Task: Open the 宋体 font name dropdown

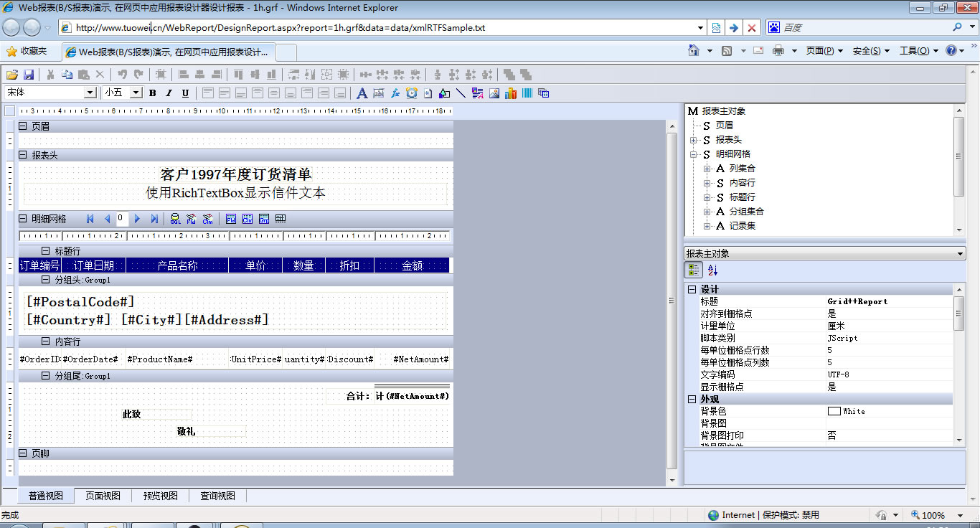Action: coord(90,93)
